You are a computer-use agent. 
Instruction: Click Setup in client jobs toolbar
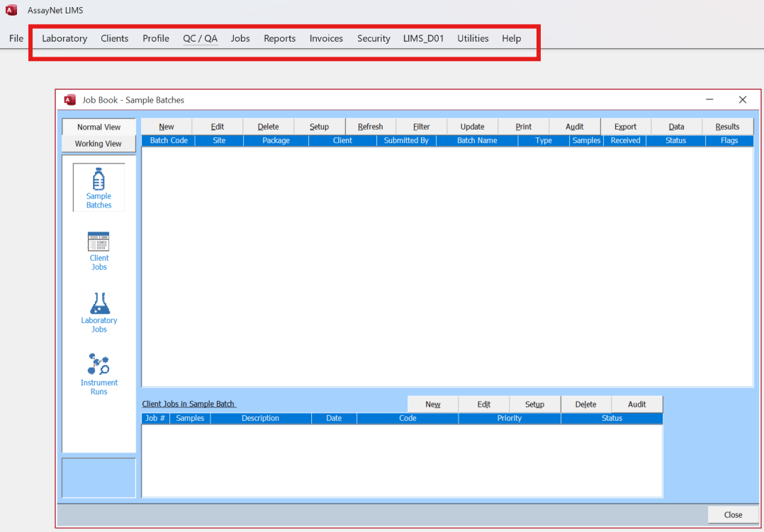(x=534, y=404)
